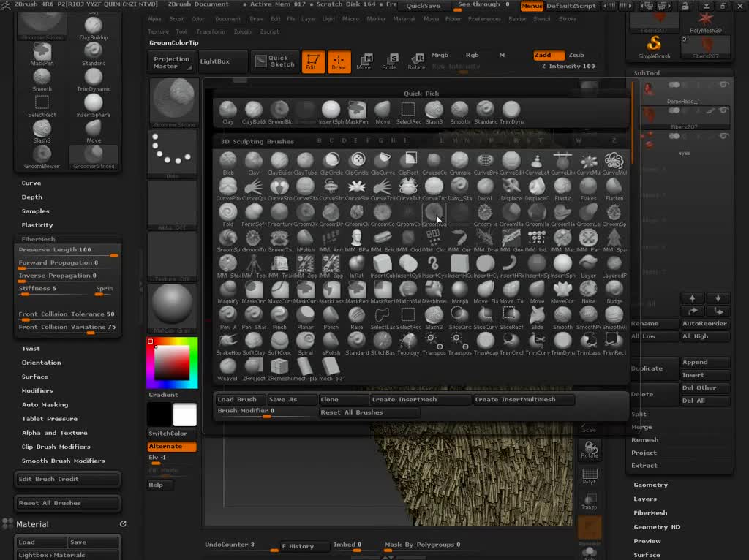This screenshot has width=749, height=560.
Task: Pick the Rake brush
Action: click(x=356, y=318)
